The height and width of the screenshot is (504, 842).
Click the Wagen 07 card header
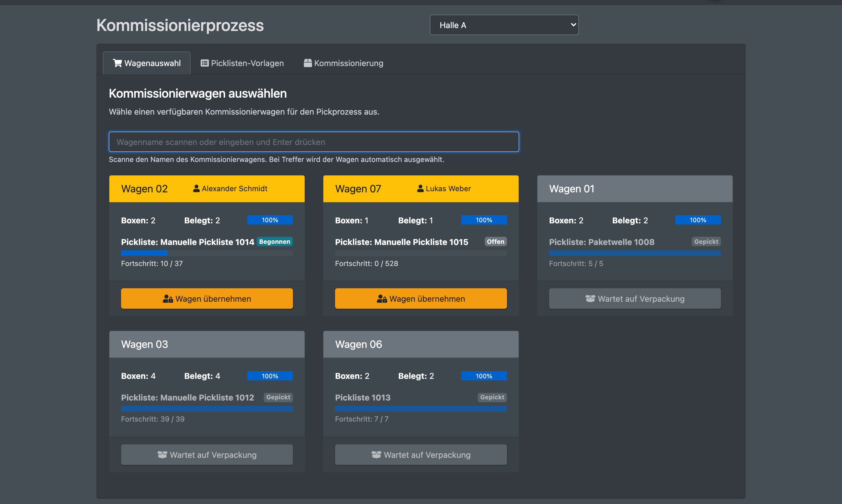pyautogui.click(x=421, y=189)
